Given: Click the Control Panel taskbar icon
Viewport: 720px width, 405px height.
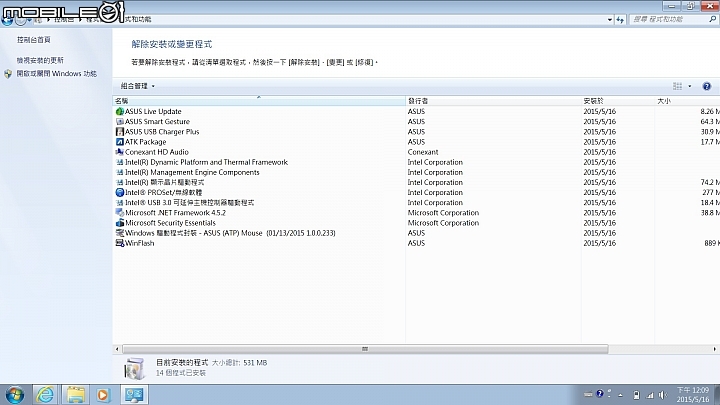Looking at the screenshot, I should coord(134,395).
